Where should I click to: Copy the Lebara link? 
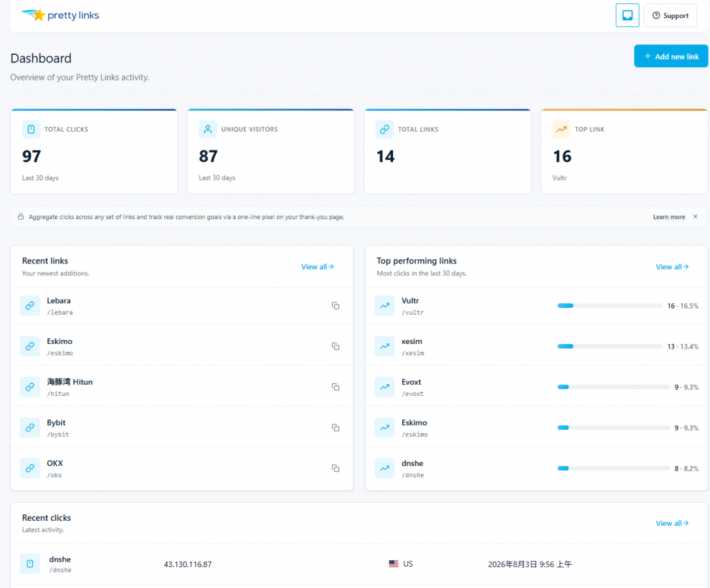click(x=336, y=306)
